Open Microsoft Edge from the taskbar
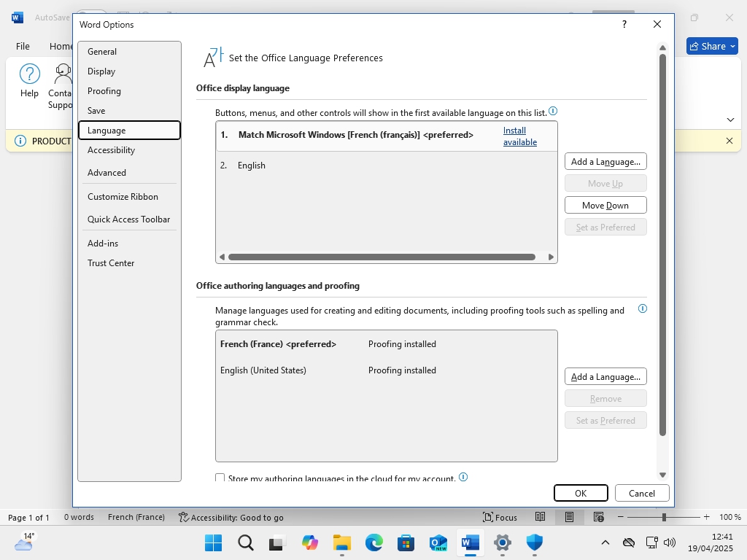This screenshot has height=560, width=747. (x=374, y=542)
